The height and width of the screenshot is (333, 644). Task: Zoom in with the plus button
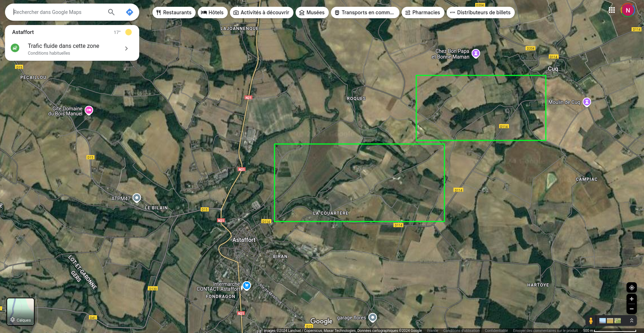click(632, 299)
